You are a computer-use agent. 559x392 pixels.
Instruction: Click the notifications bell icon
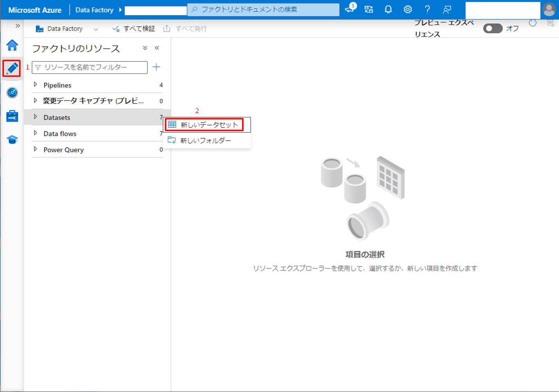[388, 9]
